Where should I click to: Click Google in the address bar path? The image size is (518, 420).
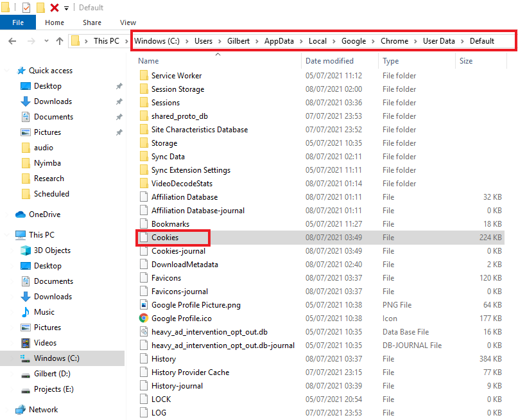coord(354,41)
